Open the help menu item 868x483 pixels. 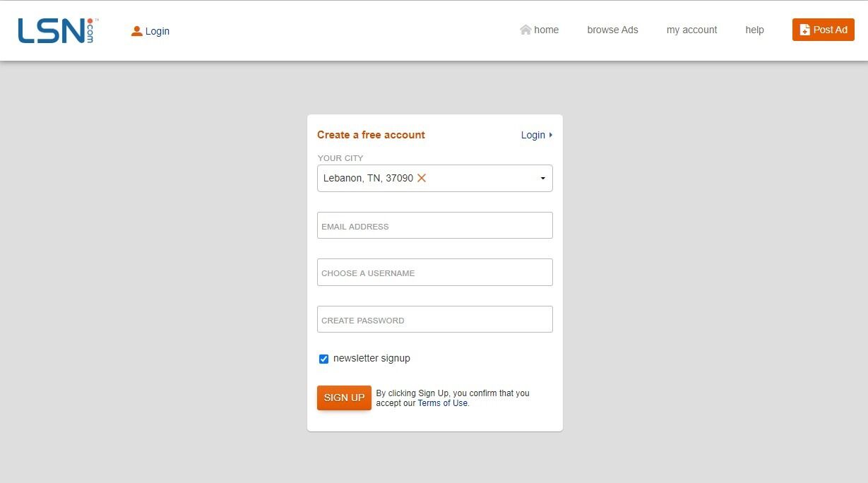[754, 30]
